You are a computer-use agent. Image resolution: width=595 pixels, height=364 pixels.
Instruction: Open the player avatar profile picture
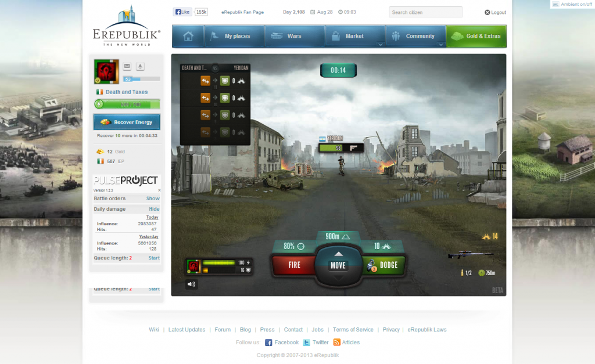click(106, 71)
